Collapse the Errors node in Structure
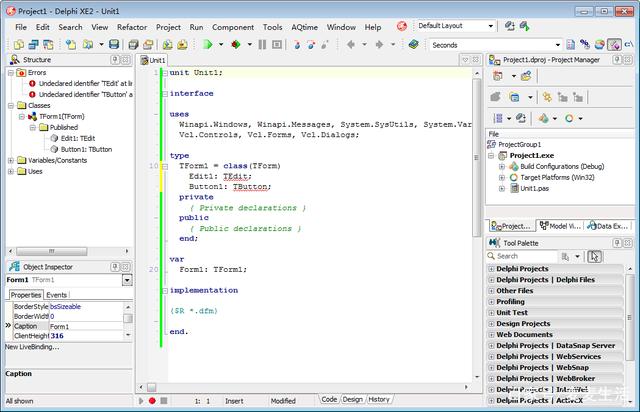Screen dimensions: 640x412 (x=11, y=73)
